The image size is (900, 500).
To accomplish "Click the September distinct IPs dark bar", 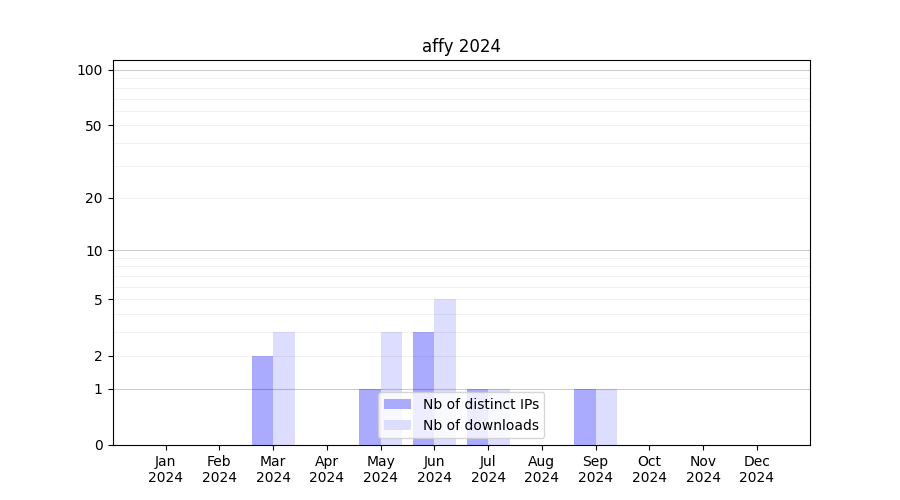I will coord(585,416).
